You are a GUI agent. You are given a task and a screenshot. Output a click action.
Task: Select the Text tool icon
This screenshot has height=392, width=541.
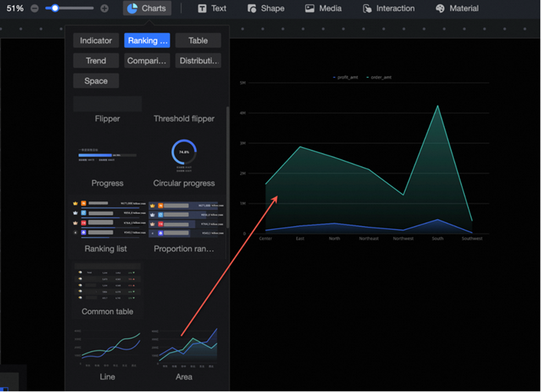[202, 8]
